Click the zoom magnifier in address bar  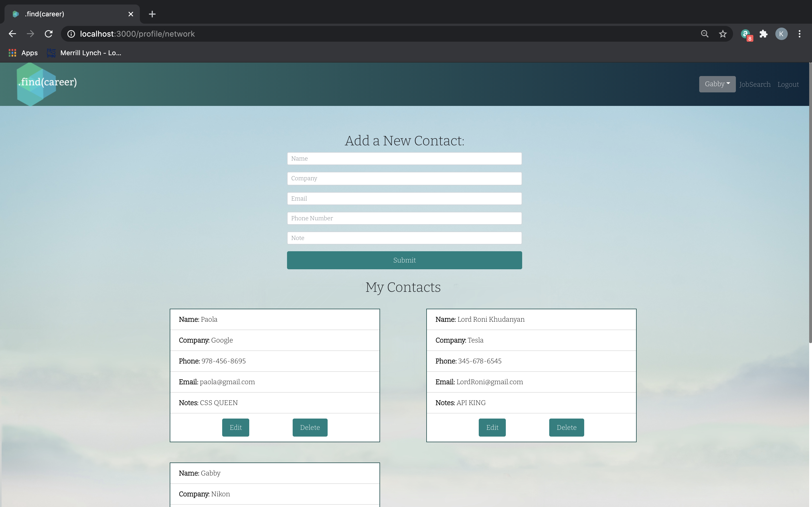[x=705, y=34]
